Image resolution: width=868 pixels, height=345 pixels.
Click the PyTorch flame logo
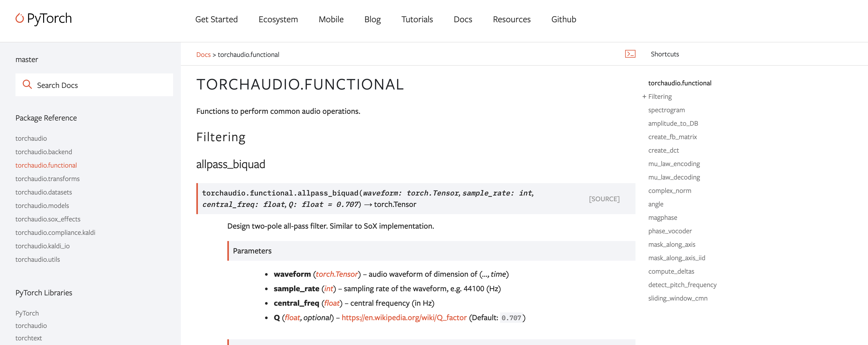(x=20, y=18)
